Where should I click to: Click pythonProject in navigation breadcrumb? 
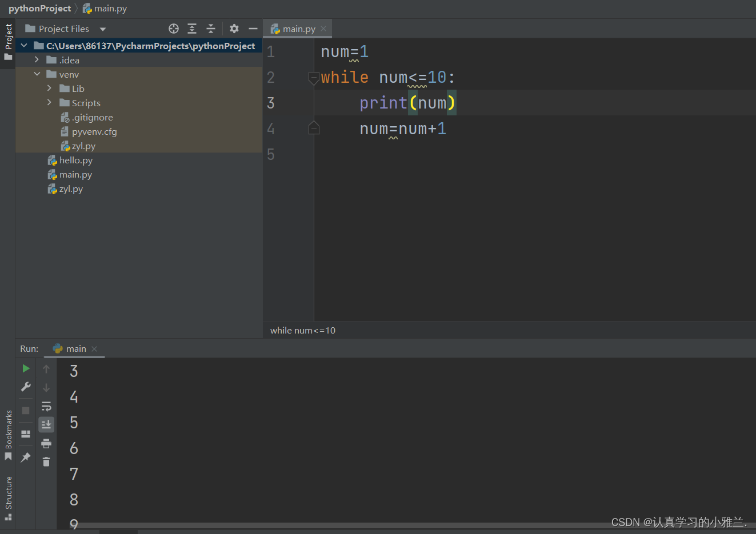[39, 8]
